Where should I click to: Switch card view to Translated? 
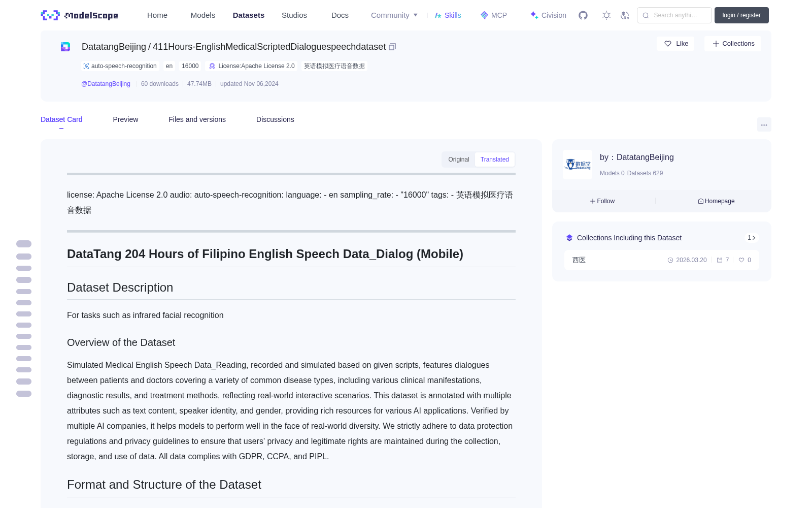495,160
